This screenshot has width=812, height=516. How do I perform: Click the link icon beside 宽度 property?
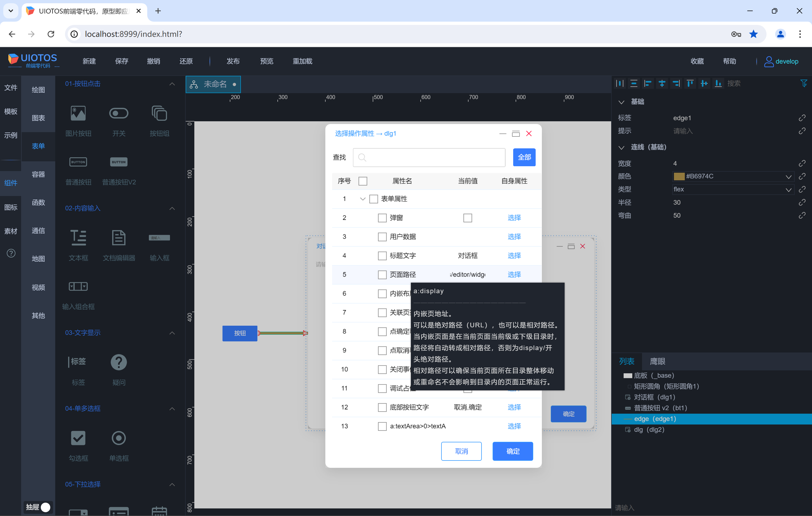802,164
